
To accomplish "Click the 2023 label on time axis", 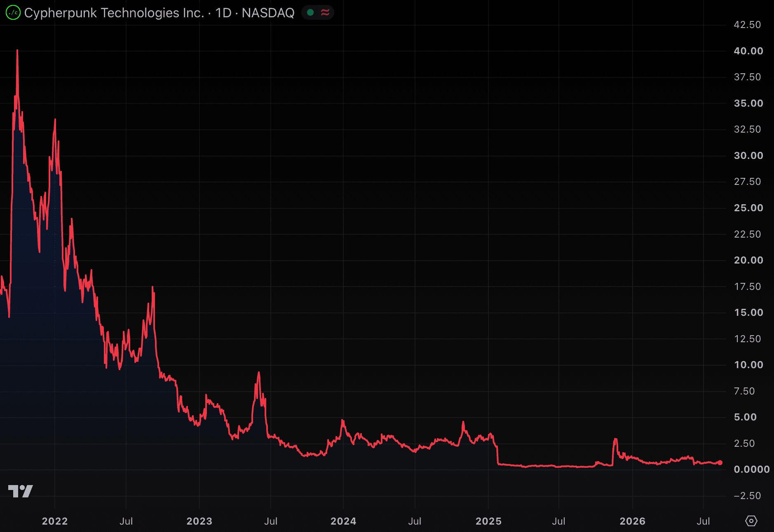I will tap(199, 521).
